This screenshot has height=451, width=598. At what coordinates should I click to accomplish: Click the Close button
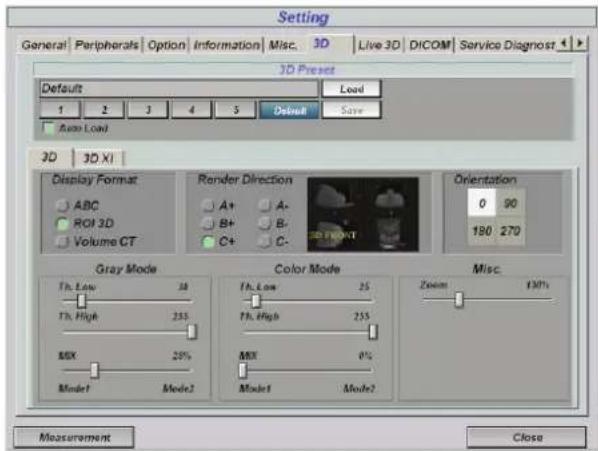(x=527, y=437)
